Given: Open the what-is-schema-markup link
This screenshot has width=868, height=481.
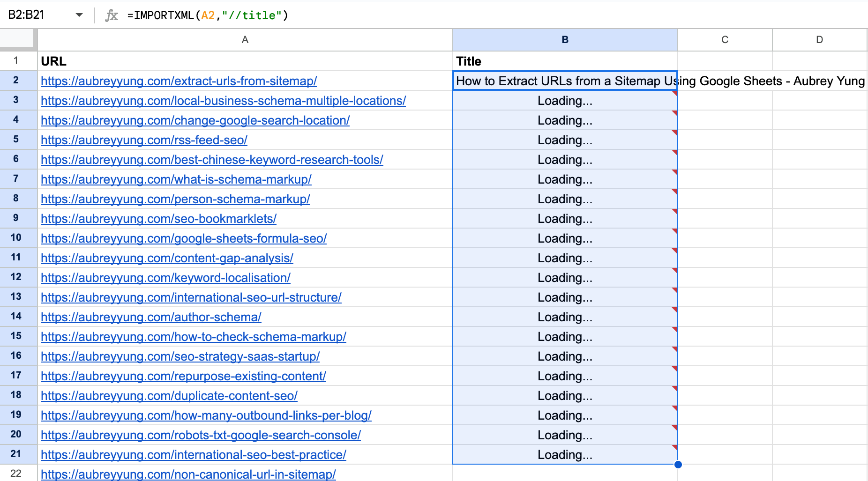Looking at the screenshot, I should point(176,179).
